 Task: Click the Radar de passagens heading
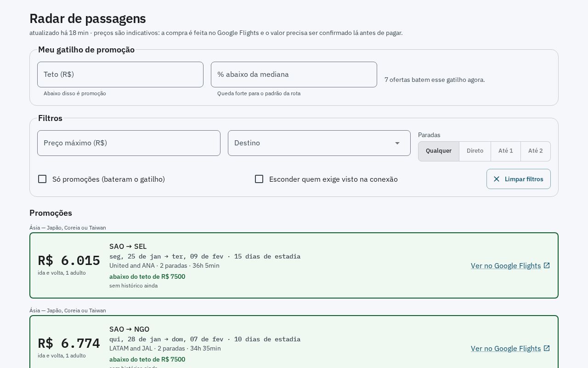pos(88,18)
